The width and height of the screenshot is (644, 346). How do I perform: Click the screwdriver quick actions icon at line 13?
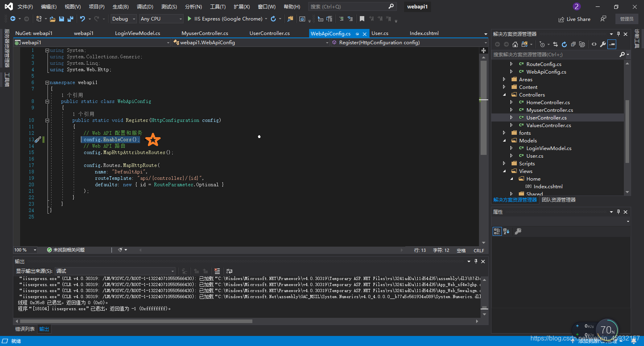click(37, 140)
